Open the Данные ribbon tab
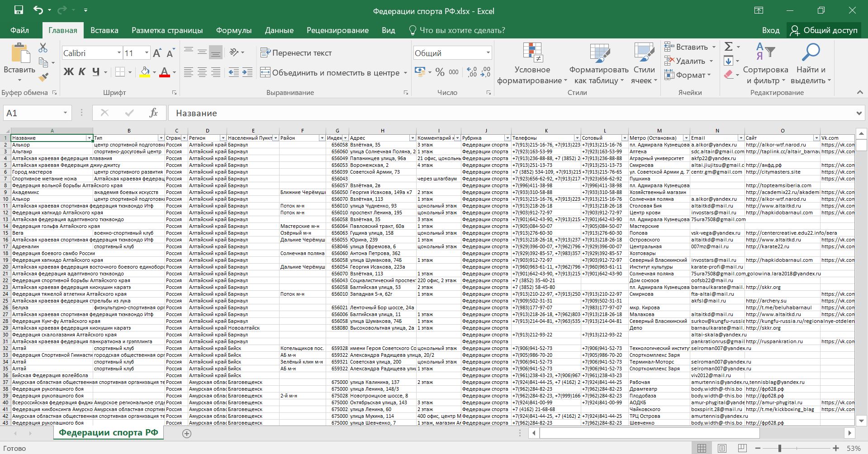 pos(279,30)
